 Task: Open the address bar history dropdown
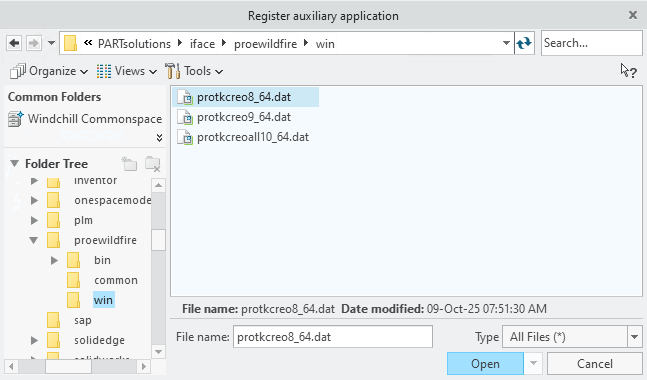point(506,43)
